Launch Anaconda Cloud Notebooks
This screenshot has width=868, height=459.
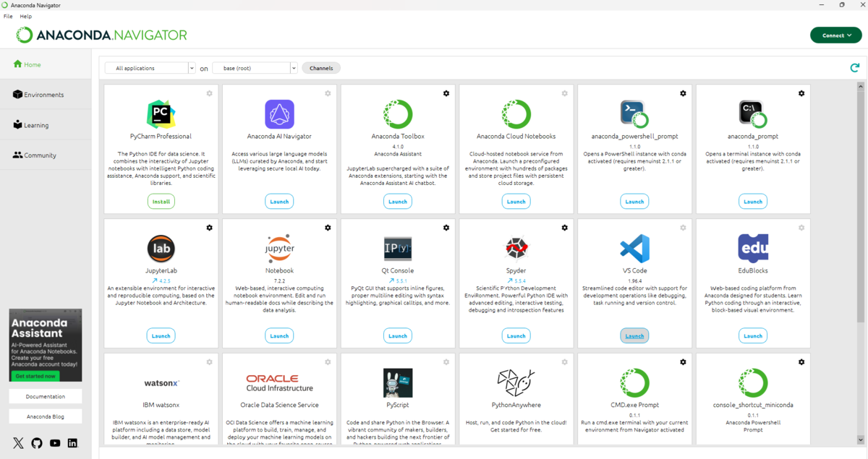pos(516,202)
